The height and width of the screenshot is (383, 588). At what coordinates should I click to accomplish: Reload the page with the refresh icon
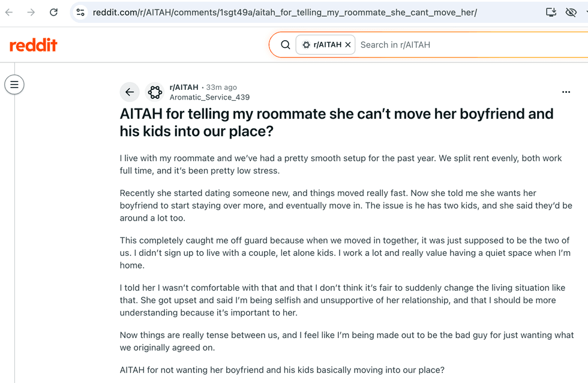tap(53, 13)
